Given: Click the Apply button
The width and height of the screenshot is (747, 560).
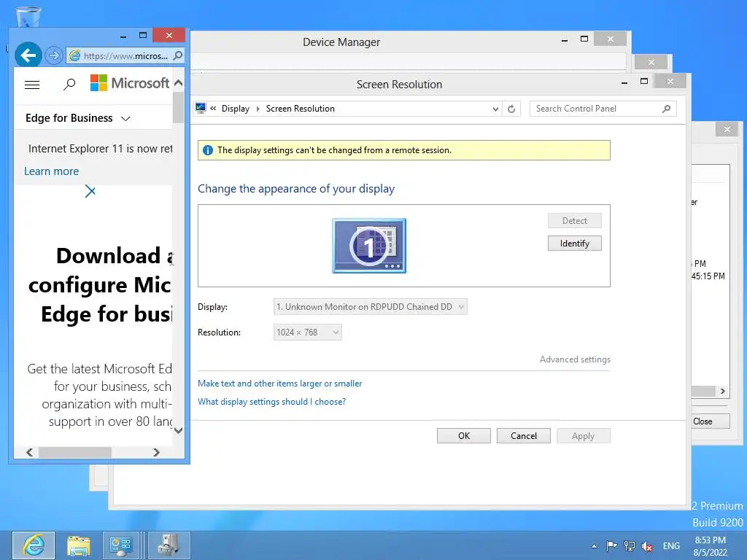Looking at the screenshot, I should 583,436.
